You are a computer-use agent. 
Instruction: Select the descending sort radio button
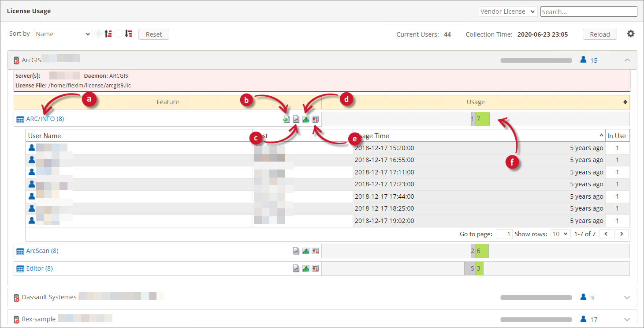click(119, 34)
